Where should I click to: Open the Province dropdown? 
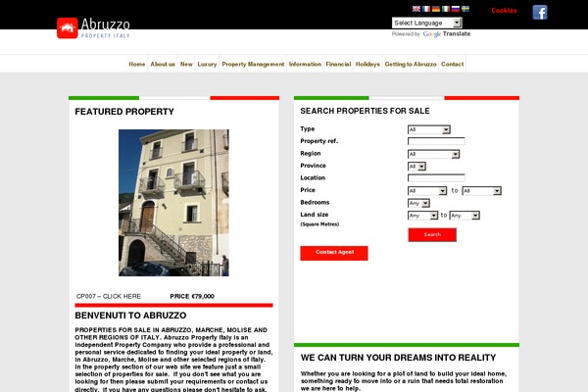416,167
